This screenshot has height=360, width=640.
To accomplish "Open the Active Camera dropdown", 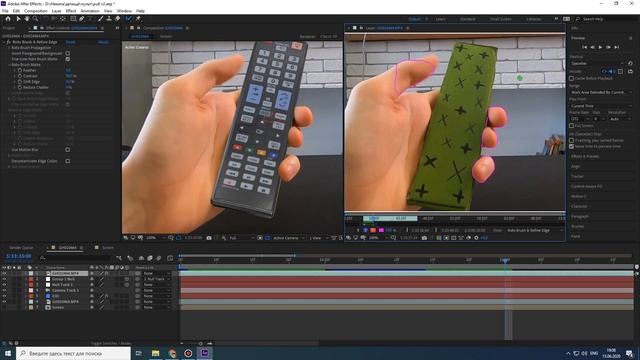I will coord(288,238).
